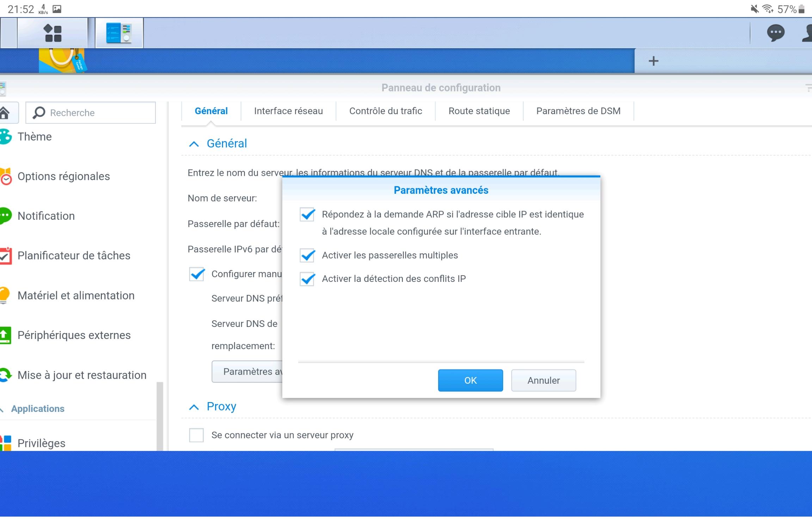Disable Activer la détection des conflits IP

[307, 279]
